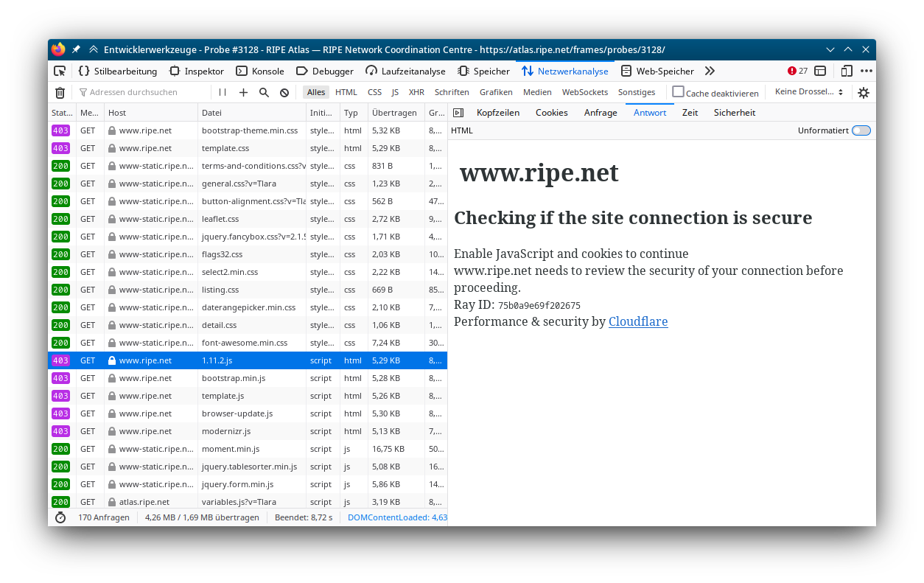Open network settings gear menu
This screenshot has width=924, height=583.
click(x=864, y=93)
